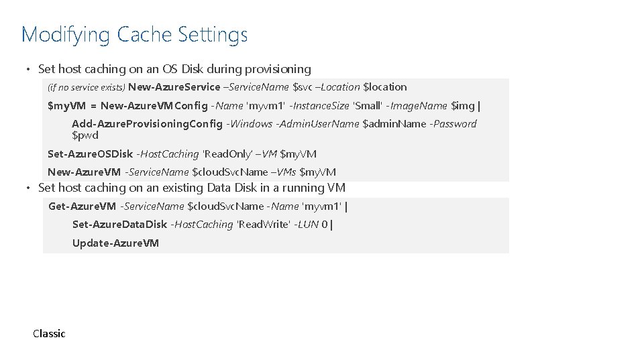Select the $location parameter text
644x362 pixels.
(x=384, y=87)
